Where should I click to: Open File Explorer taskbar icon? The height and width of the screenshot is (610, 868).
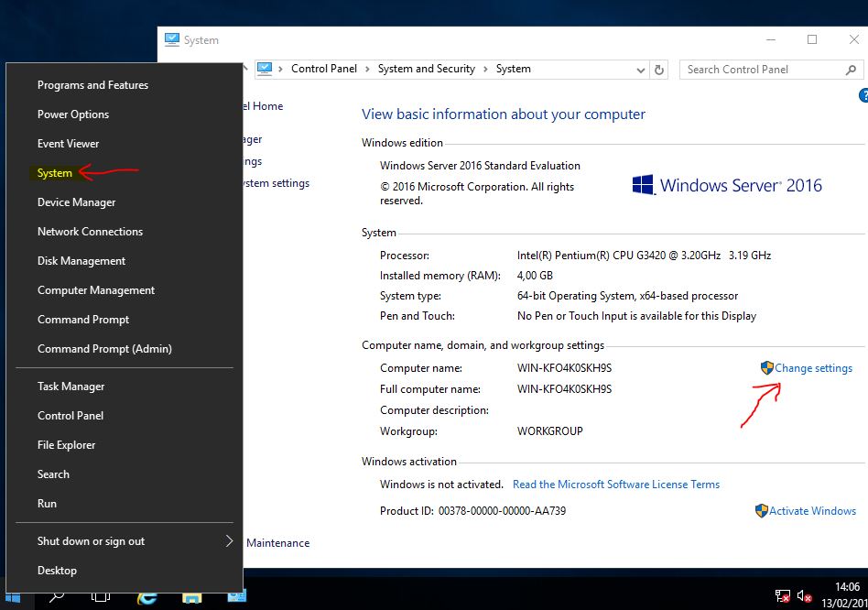(192, 598)
